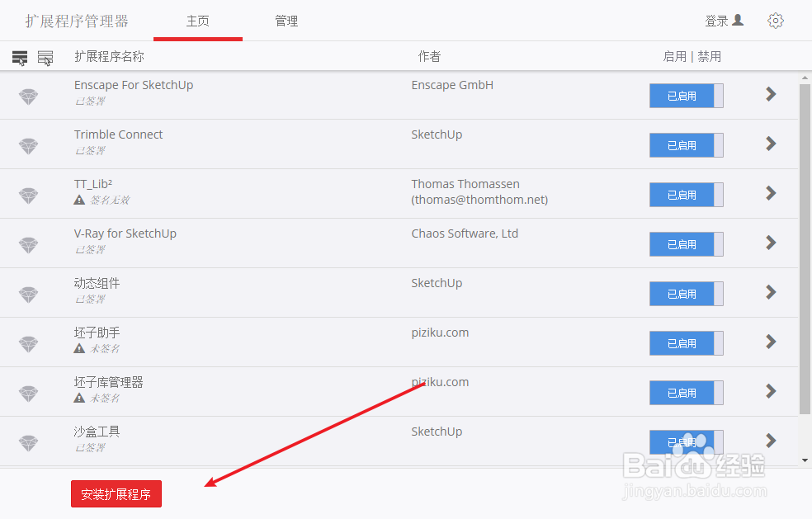The image size is (812, 519).
Task: Expand details chevron for TT_Lib²
Action: tap(771, 193)
